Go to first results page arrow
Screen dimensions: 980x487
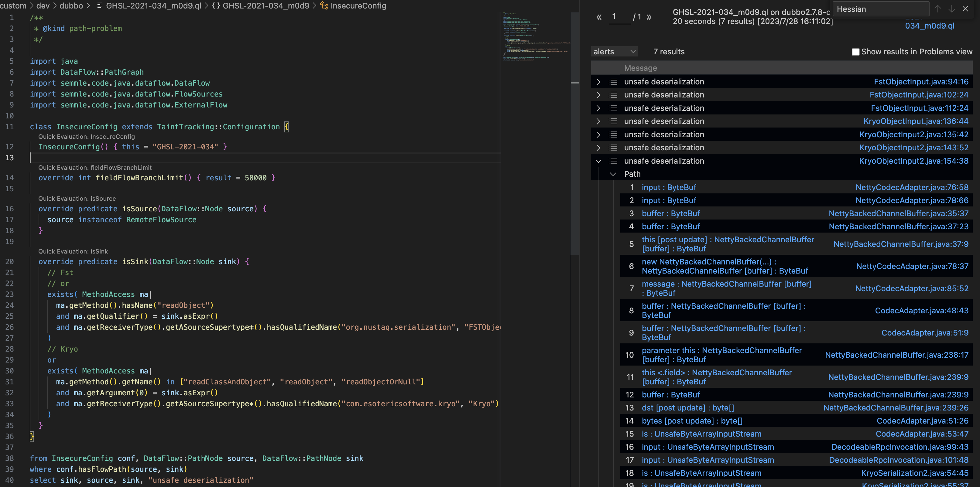(599, 17)
